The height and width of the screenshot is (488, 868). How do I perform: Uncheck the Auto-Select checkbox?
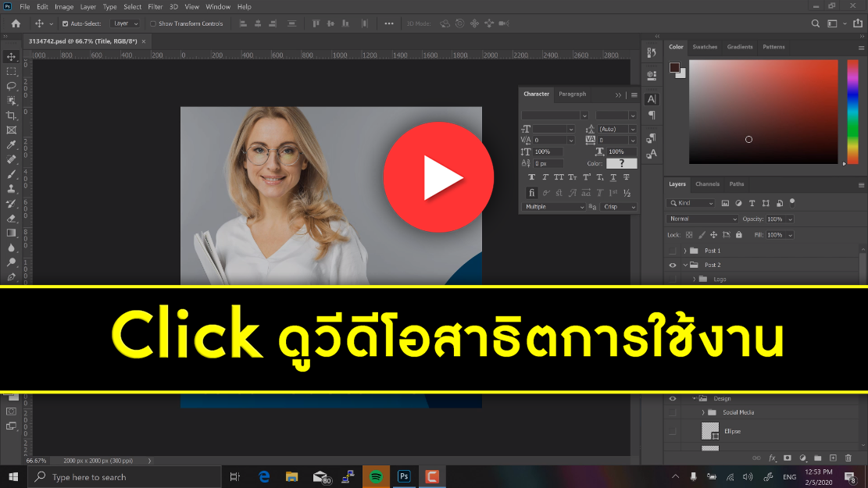pyautogui.click(x=65, y=23)
